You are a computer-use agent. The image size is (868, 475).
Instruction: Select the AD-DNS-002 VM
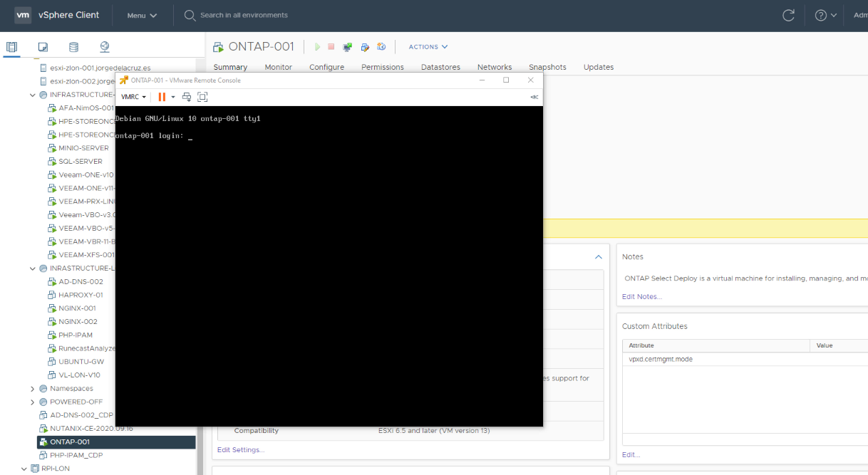[81, 282]
